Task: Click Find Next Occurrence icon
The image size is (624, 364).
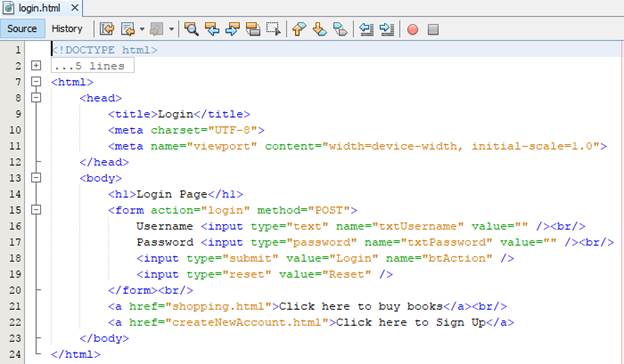Action: pyautogui.click(x=232, y=29)
